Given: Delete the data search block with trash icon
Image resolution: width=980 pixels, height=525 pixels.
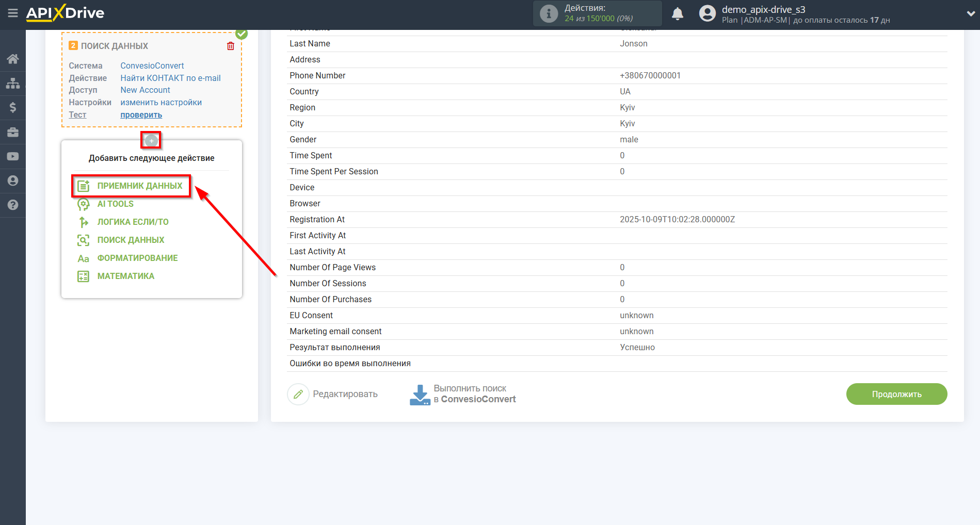Looking at the screenshot, I should [231, 46].
